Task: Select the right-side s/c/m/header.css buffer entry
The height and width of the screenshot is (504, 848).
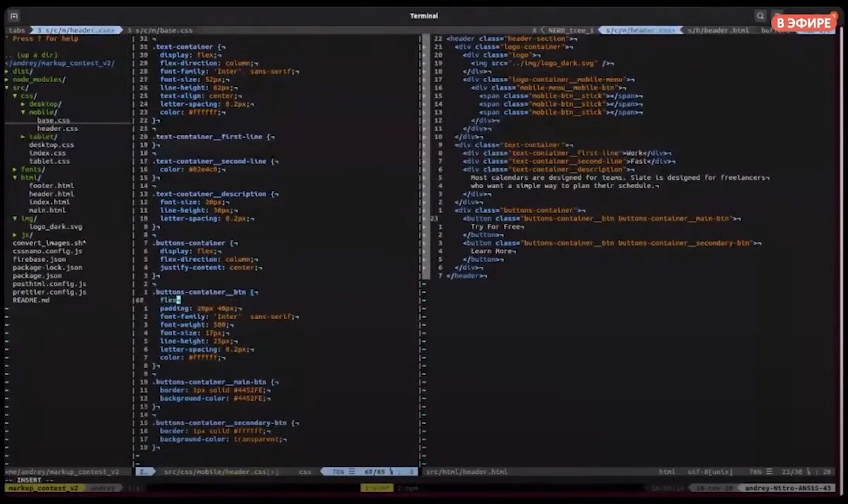Action: [641, 30]
